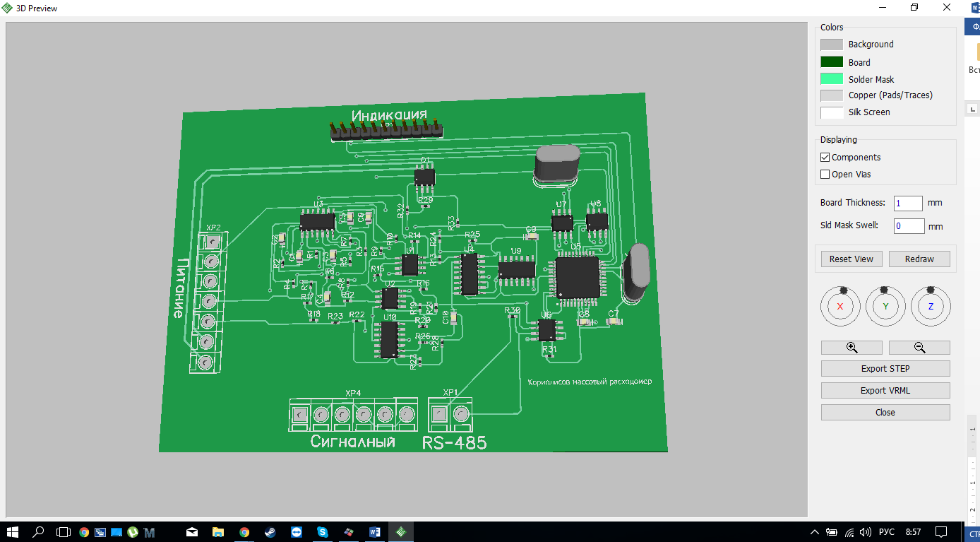Click the Питание silkscreen label on board
Viewport: 980px width, 542px height.
[x=180, y=288]
